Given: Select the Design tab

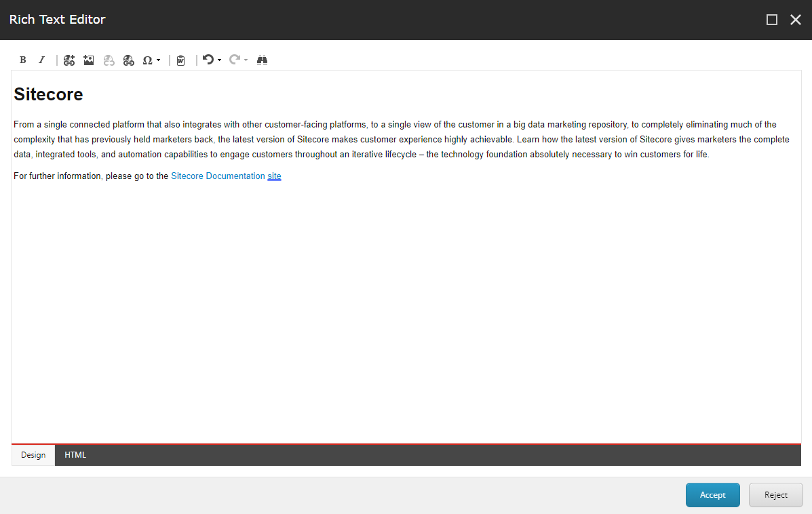Looking at the screenshot, I should click(x=33, y=455).
